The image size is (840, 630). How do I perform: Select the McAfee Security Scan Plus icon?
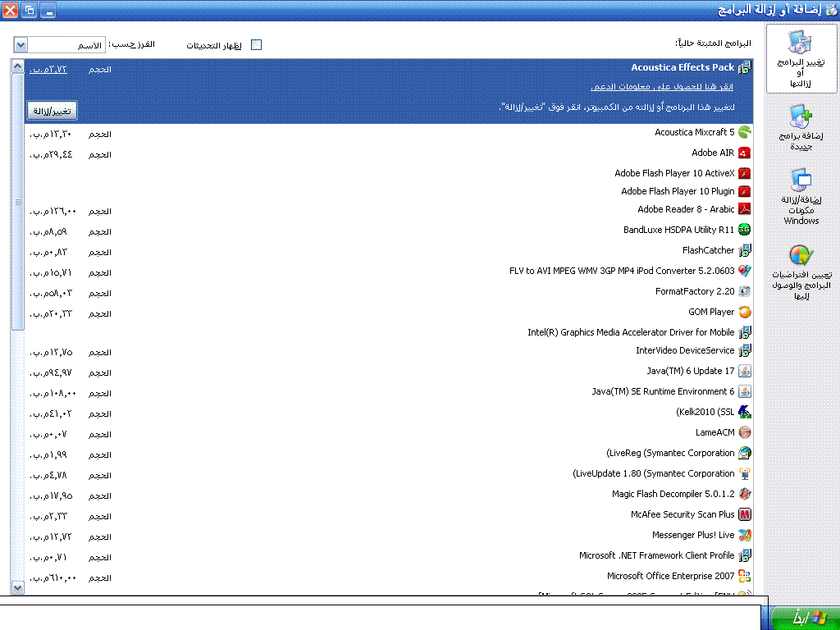745,514
